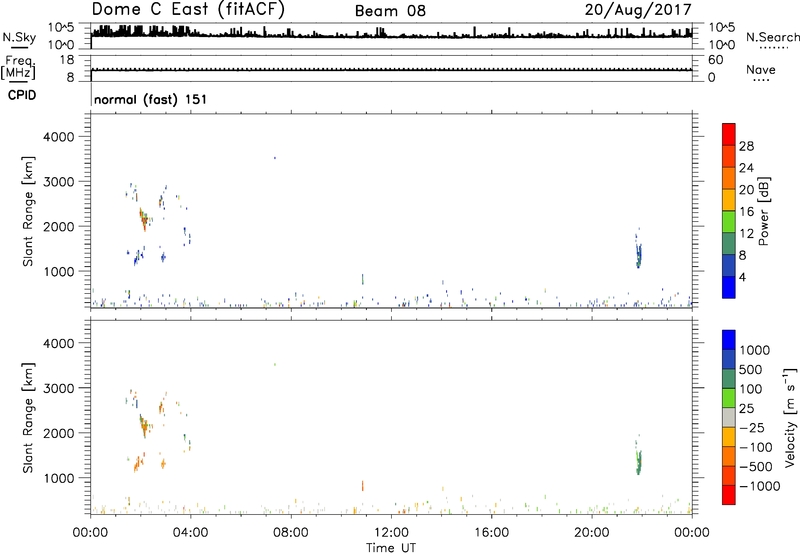This screenshot has width=800, height=554.
Task: Click the '12:00' time tick label
Action: tap(391, 533)
